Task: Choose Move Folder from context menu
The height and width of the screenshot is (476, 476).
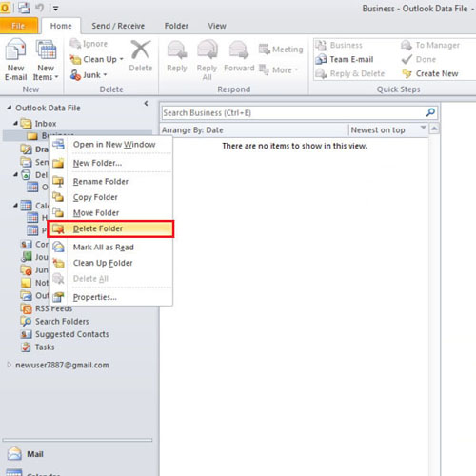Action: pyautogui.click(x=110, y=213)
